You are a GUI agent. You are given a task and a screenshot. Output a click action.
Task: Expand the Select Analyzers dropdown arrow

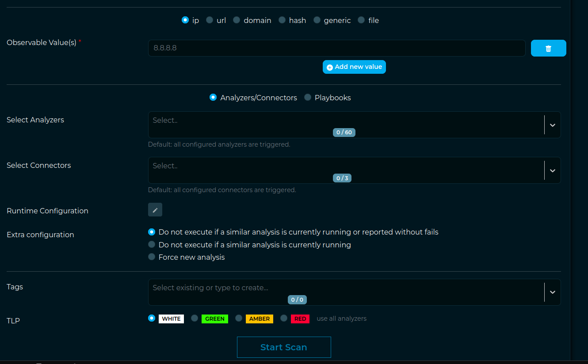click(553, 125)
